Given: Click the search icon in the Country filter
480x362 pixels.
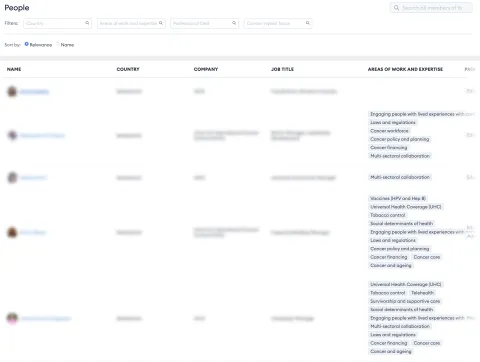Looking at the screenshot, I should 87,23.
